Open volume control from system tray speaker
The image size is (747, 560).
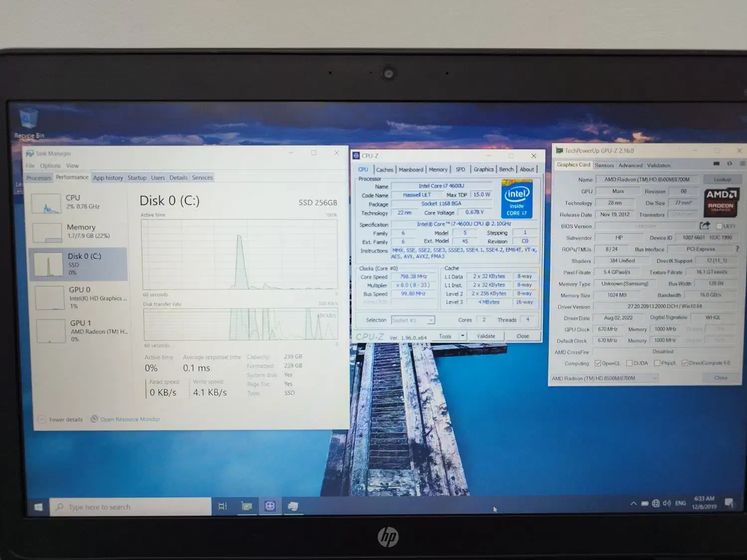pyautogui.click(x=667, y=503)
